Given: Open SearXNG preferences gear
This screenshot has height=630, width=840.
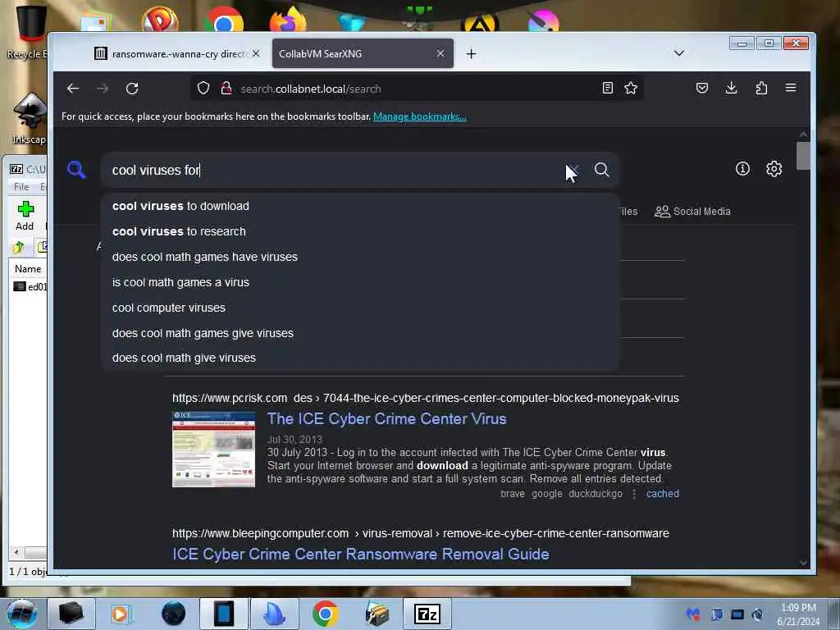Looking at the screenshot, I should pos(774,169).
